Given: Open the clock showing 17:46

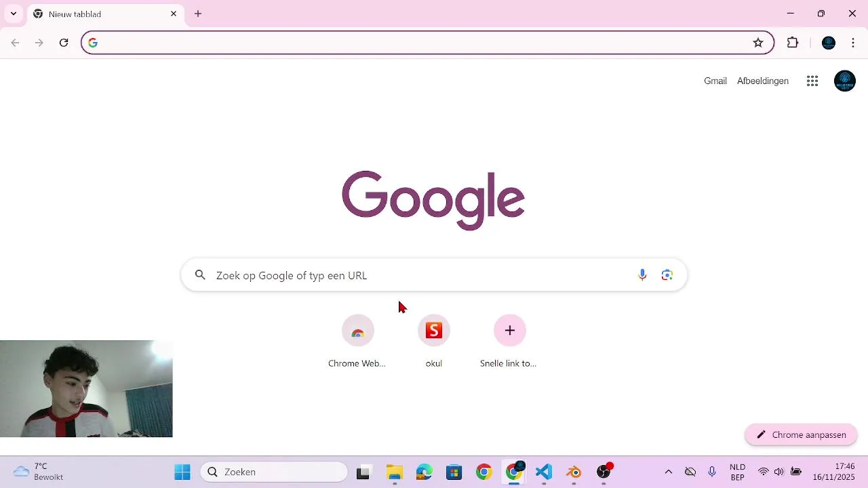Looking at the screenshot, I should (x=834, y=472).
